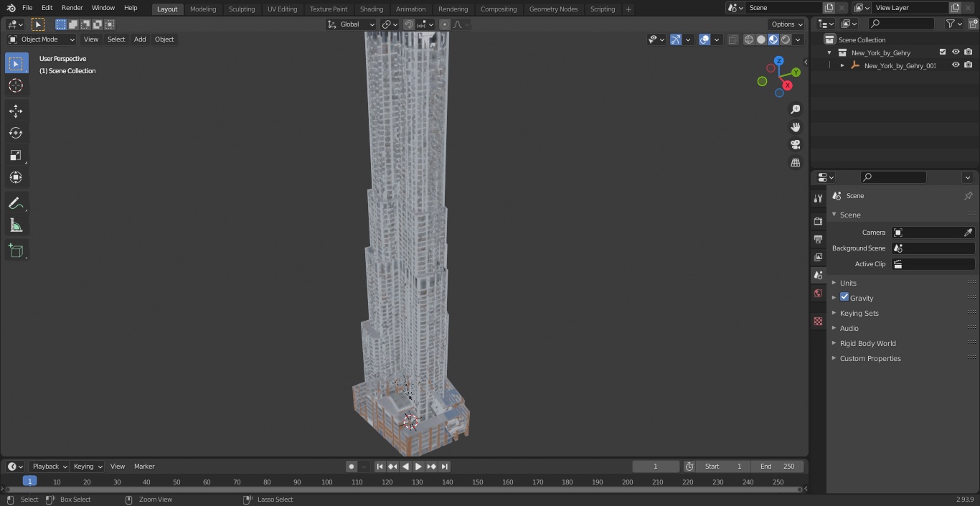This screenshot has width=980, height=506.
Task: Choose the Rotate tool
Action: coord(16,133)
